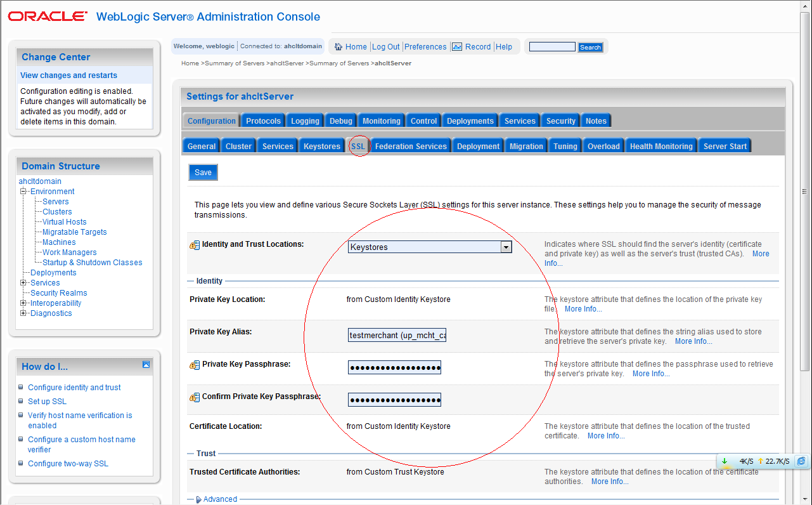Screen dimensions: 812x505
Task: Select the Debug tab
Action: click(x=341, y=121)
